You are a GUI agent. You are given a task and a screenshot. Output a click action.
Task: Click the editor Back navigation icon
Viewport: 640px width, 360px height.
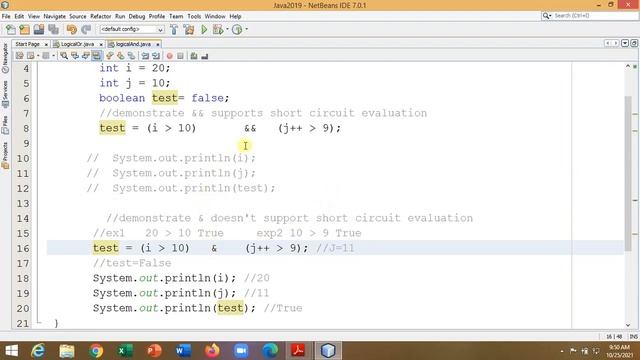pos(31,56)
